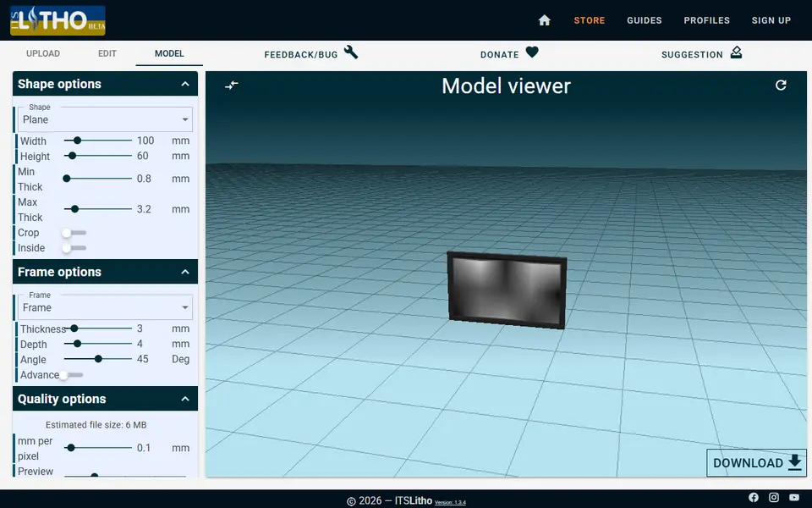
Task: Click the Model viewer title
Action: pos(506,86)
